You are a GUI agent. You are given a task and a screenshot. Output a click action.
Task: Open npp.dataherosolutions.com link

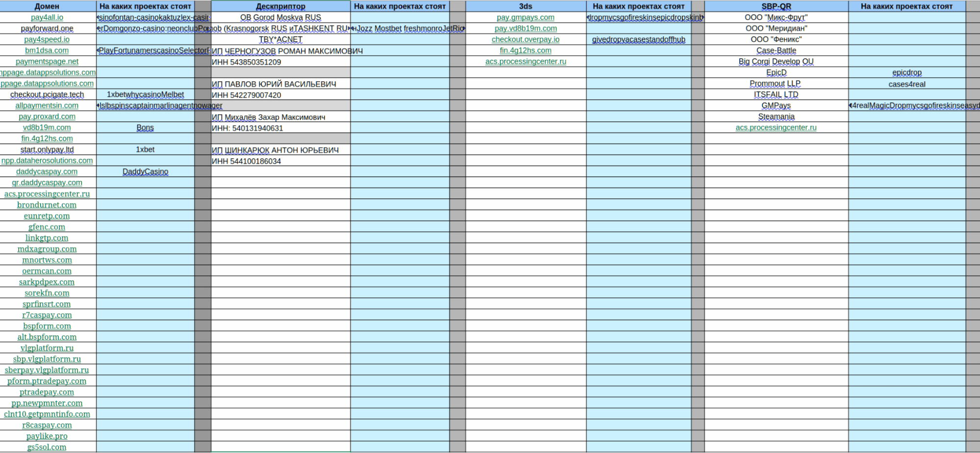tap(47, 161)
